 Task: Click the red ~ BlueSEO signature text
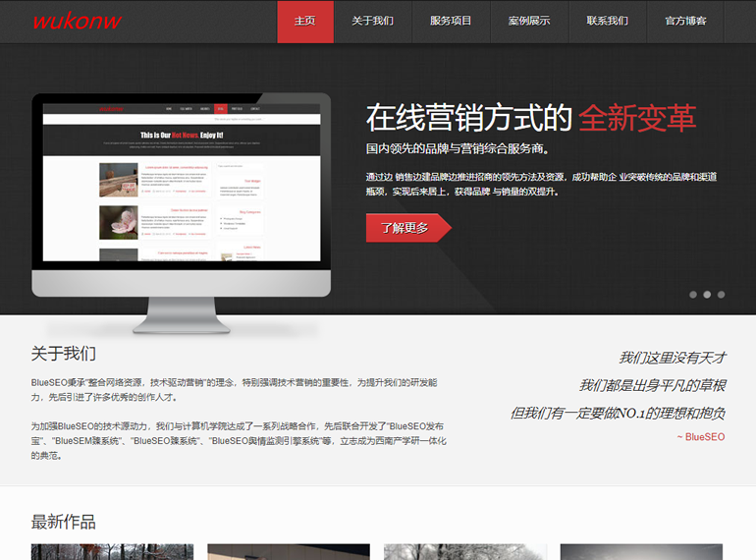coord(701,436)
